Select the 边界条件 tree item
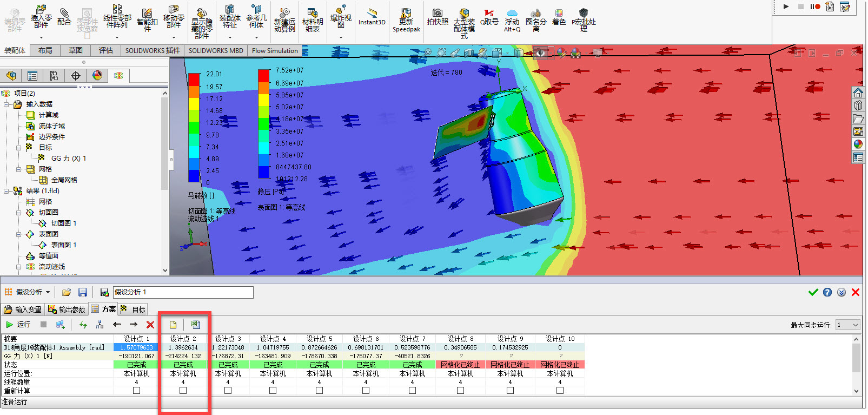 tap(51, 137)
